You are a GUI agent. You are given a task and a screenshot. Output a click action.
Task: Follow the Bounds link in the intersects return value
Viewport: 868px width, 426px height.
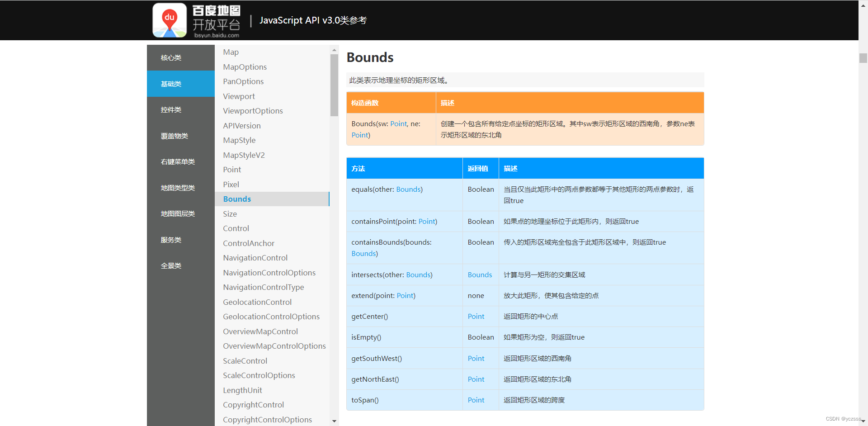point(479,275)
